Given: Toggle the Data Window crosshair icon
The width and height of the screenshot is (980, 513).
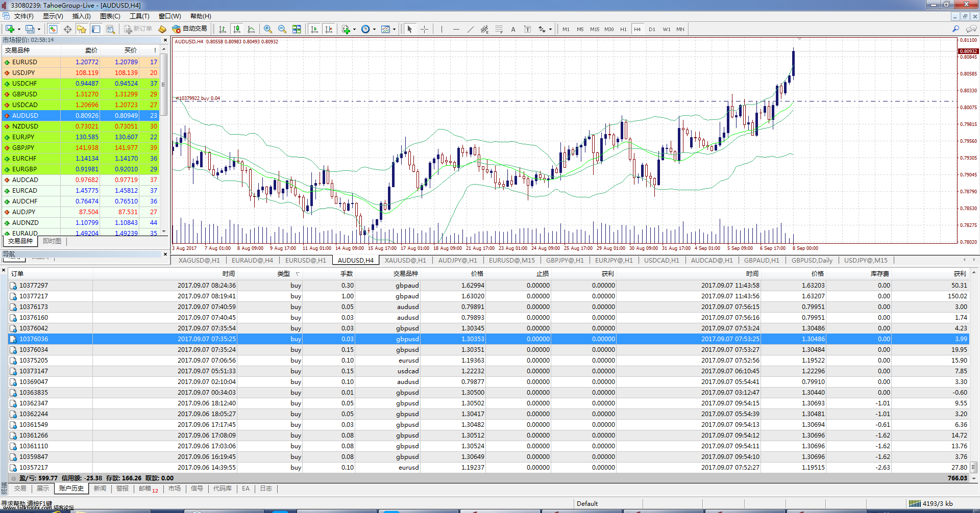Looking at the screenshot, I should (67, 29).
